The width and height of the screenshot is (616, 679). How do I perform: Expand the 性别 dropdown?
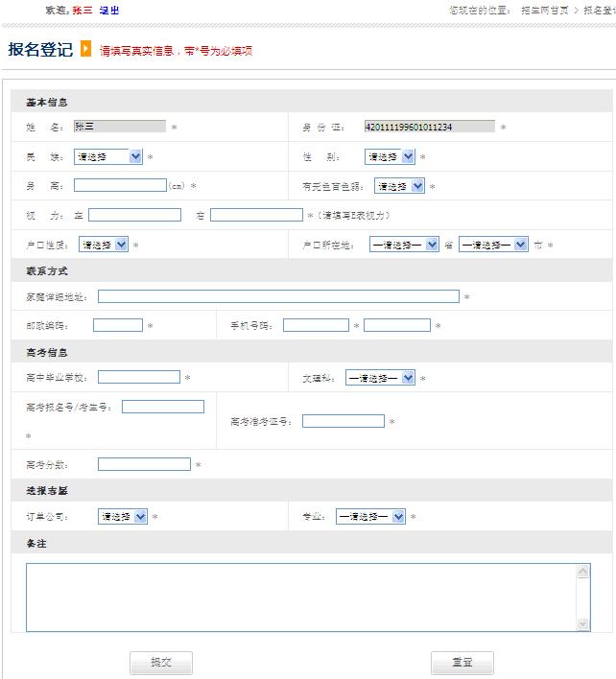pos(390,156)
